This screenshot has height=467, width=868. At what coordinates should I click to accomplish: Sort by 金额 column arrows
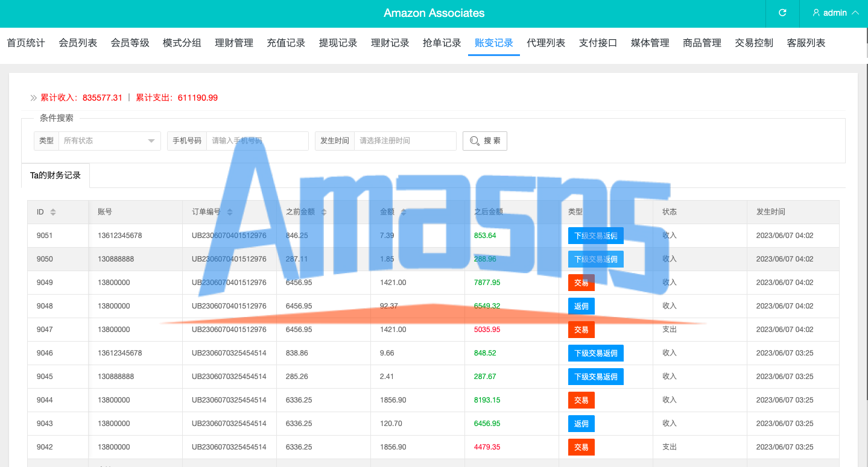point(404,212)
